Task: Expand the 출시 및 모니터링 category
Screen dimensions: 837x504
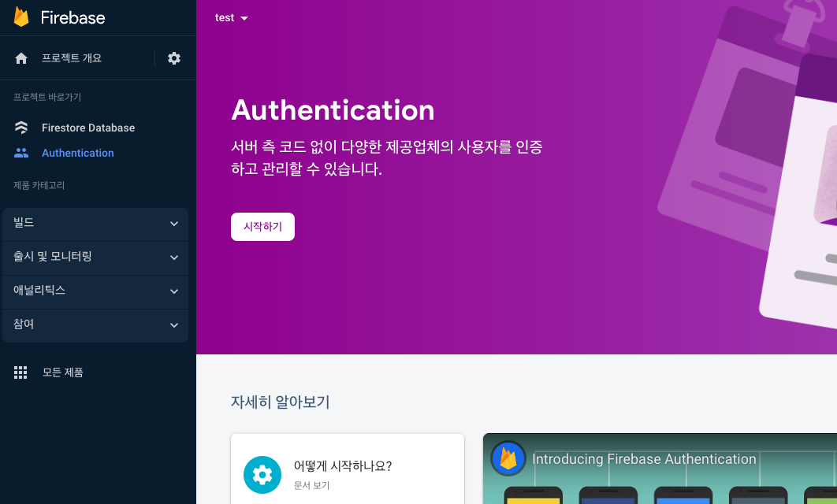Action: 95,257
